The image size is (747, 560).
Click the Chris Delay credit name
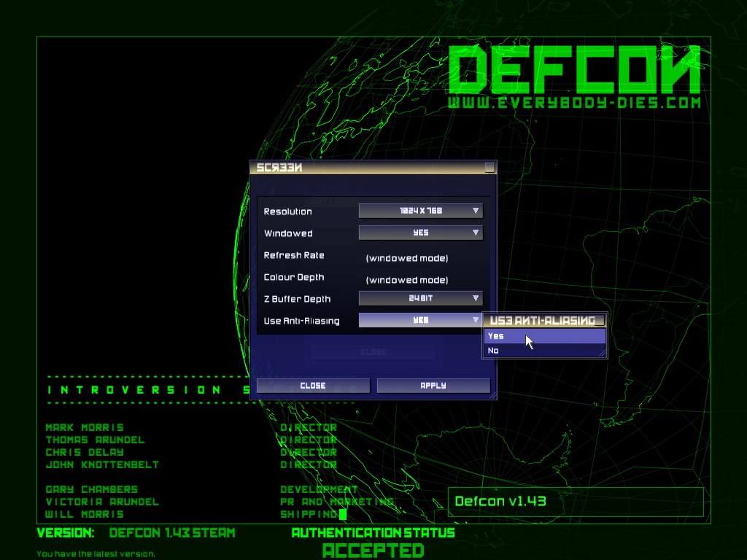(85, 452)
